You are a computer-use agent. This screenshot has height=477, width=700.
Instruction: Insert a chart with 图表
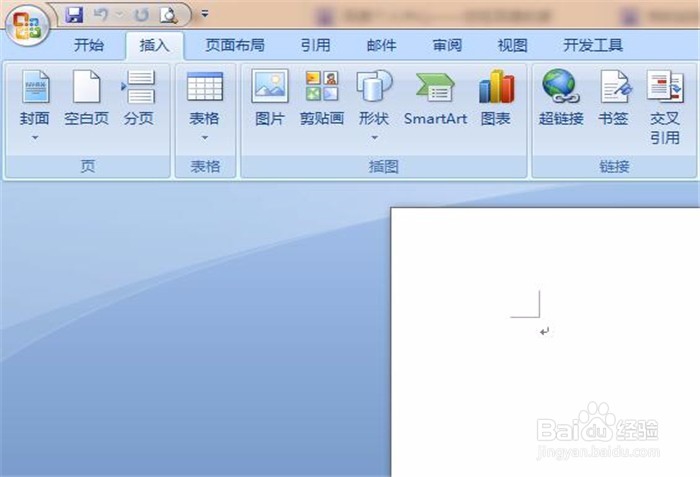click(496, 97)
